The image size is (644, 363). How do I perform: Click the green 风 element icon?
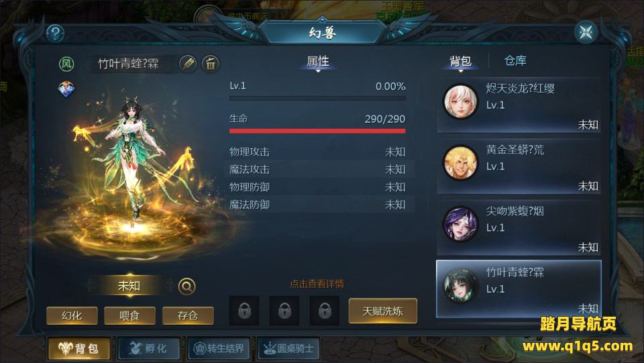pos(66,64)
